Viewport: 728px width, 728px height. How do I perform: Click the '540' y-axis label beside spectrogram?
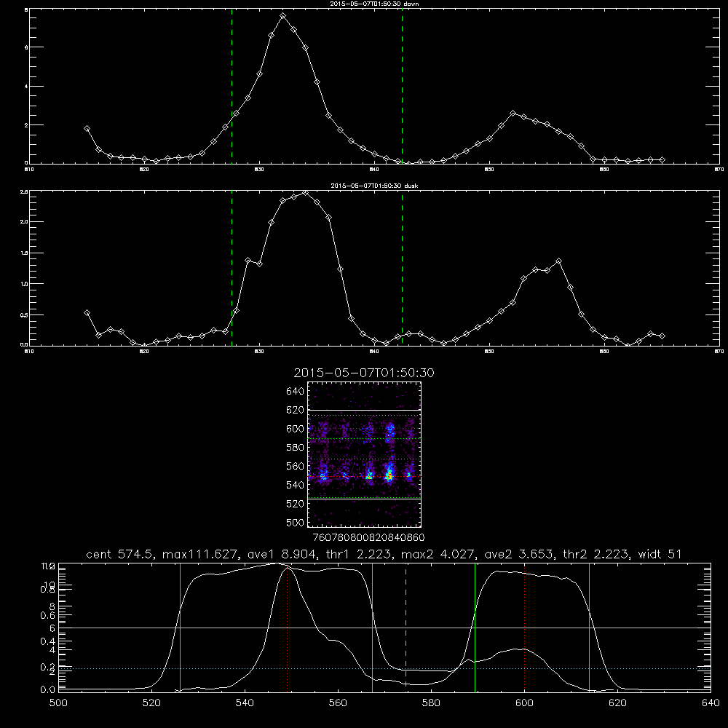[x=296, y=485]
